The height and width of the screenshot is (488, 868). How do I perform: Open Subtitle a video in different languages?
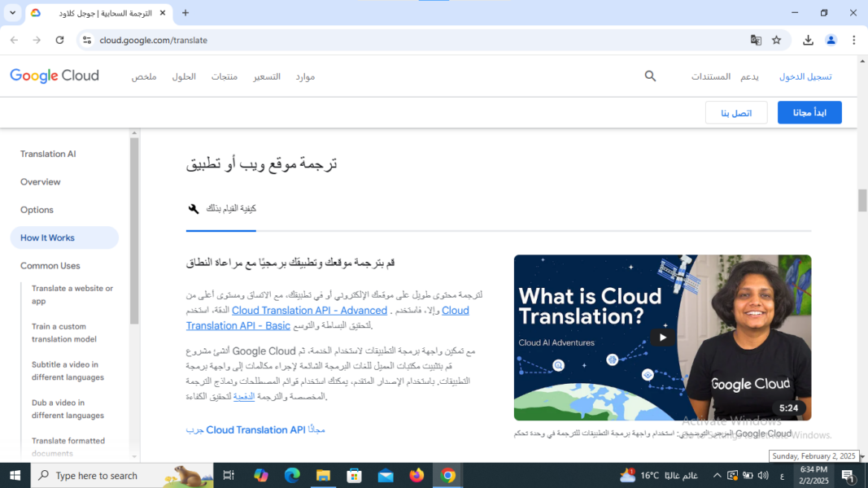click(68, 371)
